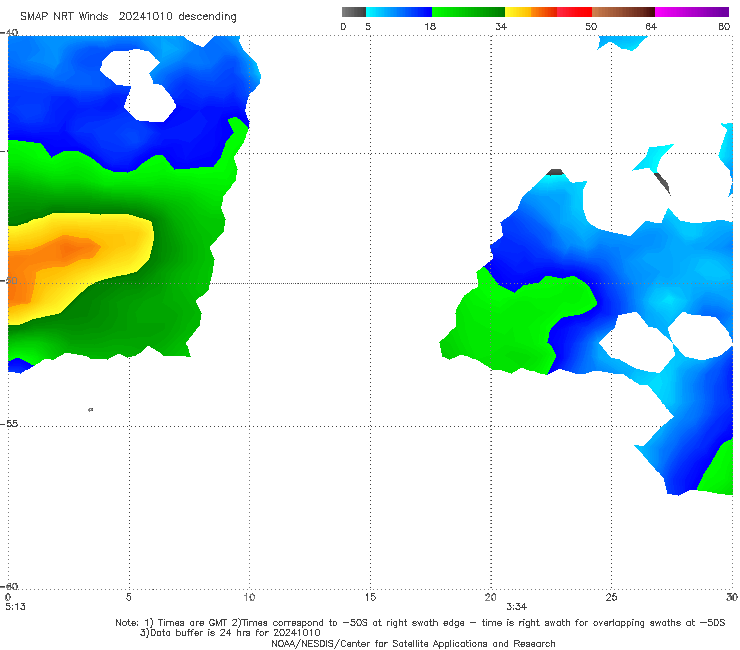The height and width of the screenshot is (650, 740).
Task: Click the title text 'SMAP NRT Winds 20241010 descending'
Action: (128, 16)
